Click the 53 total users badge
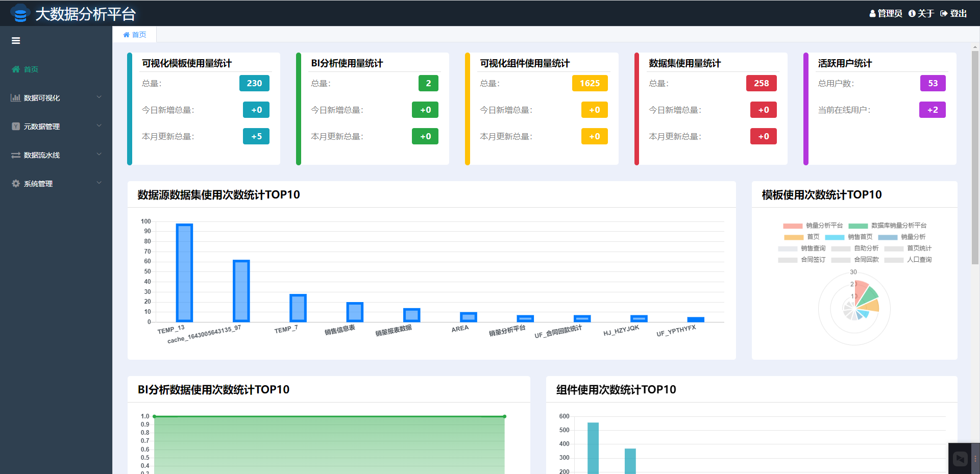 point(933,83)
